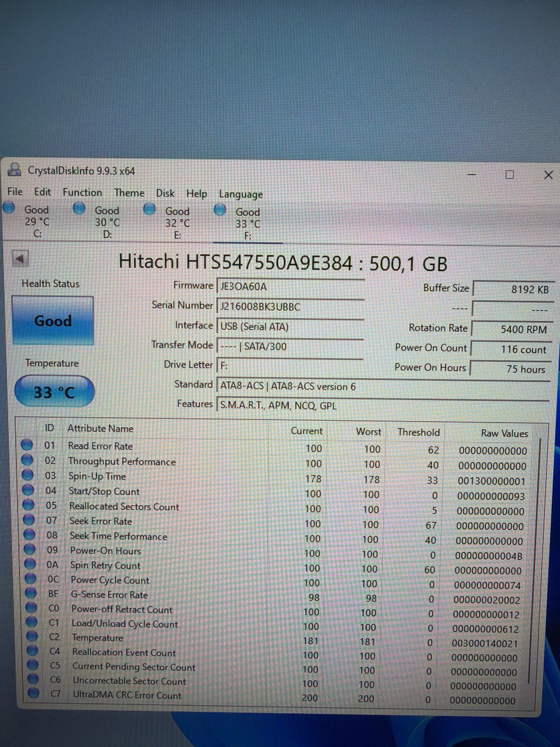Click the status icon for drive F:
560x747 pixels.
click(x=220, y=210)
